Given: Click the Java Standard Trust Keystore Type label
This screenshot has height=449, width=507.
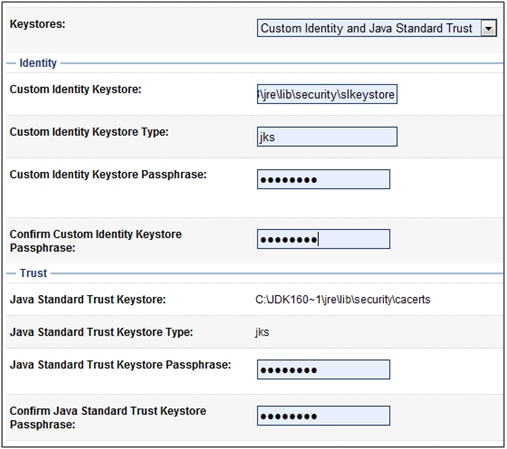Looking at the screenshot, I should 101,332.
